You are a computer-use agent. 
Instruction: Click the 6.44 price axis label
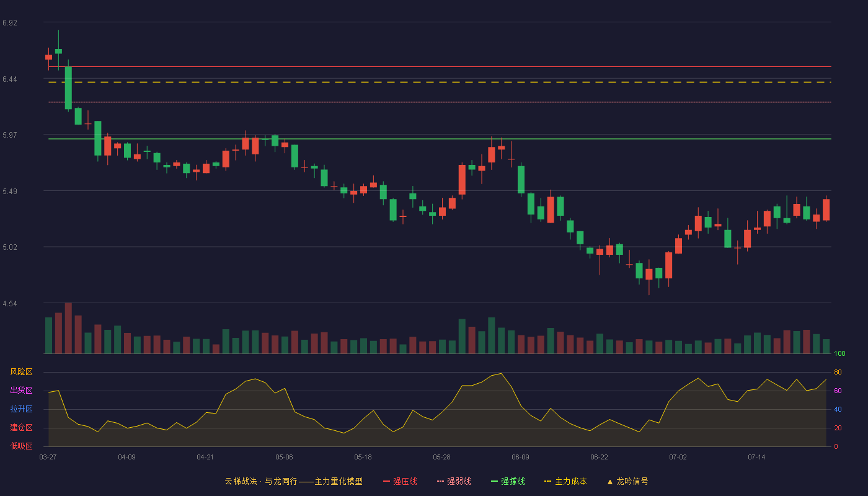[x=10, y=79]
